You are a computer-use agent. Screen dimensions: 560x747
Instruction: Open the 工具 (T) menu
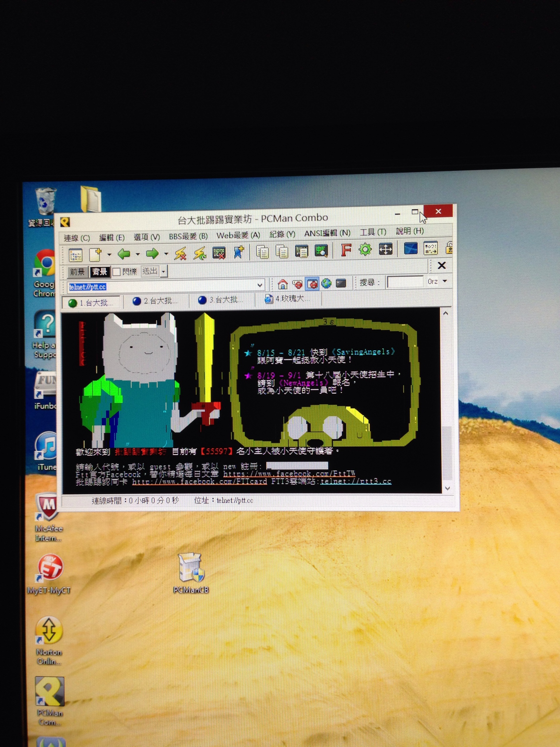point(373,232)
